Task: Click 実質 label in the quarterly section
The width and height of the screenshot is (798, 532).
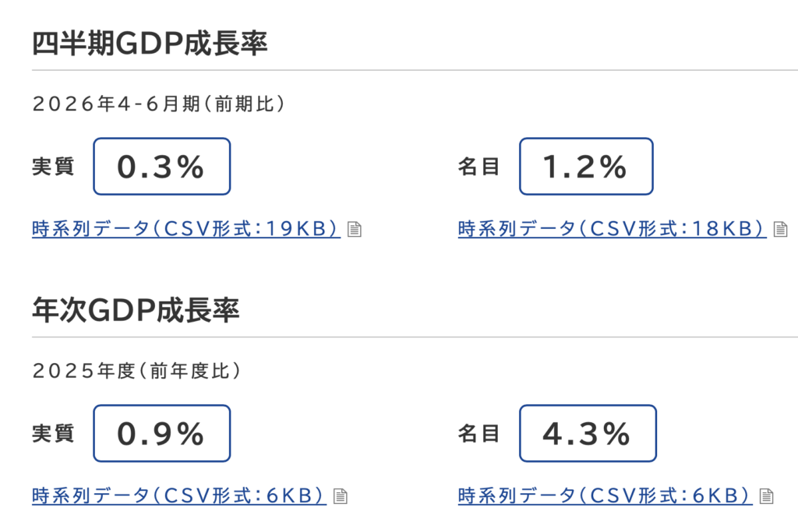Action: (x=53, y=167)
